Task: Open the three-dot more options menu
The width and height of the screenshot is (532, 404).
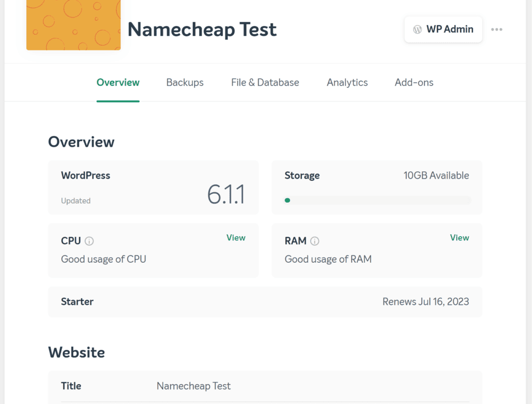Action: [496, 30]
